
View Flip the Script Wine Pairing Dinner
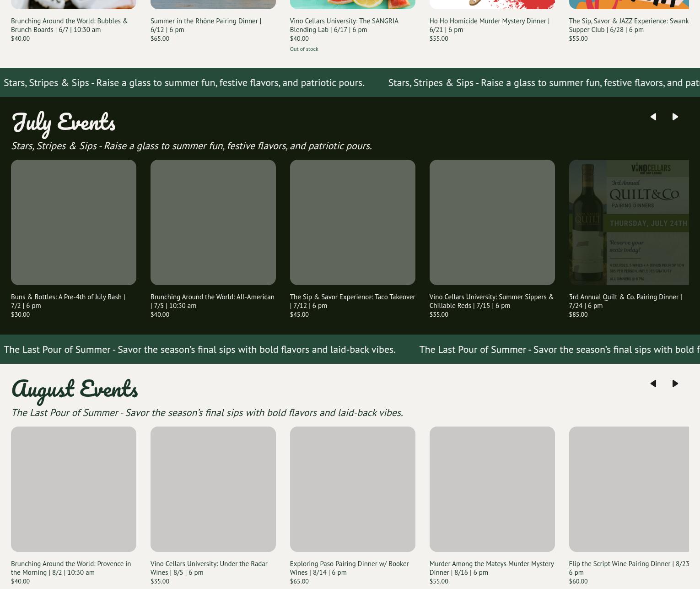pos(629,568)
